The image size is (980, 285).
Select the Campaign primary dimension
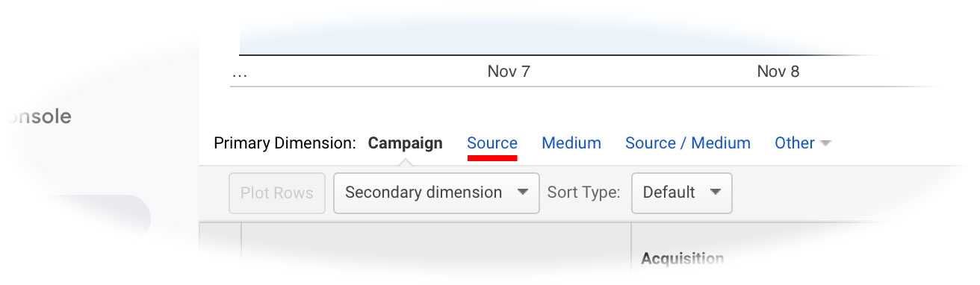(405, 142)
